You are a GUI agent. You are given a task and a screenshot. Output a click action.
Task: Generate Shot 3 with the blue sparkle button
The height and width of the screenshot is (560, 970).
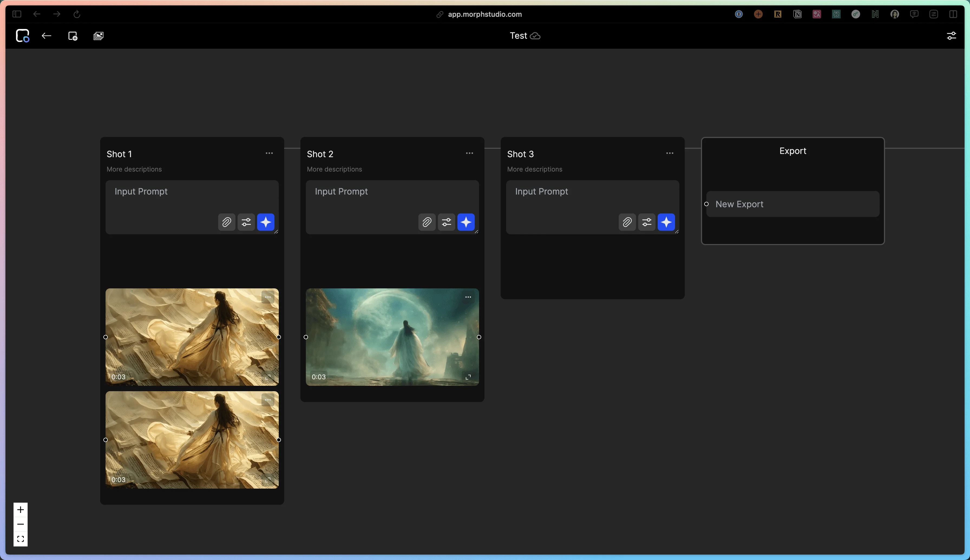pos(666,222)
